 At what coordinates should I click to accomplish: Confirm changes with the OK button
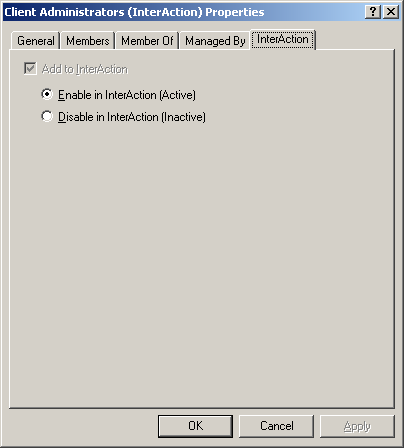pyautogui.click(x=195, y=426)
